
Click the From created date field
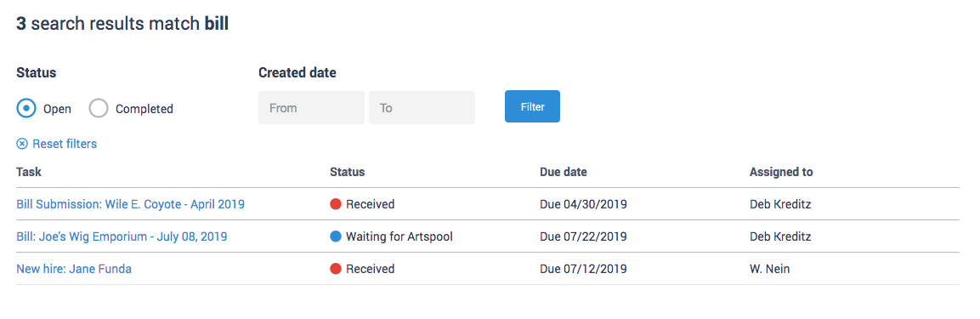[x=311, y=107]
